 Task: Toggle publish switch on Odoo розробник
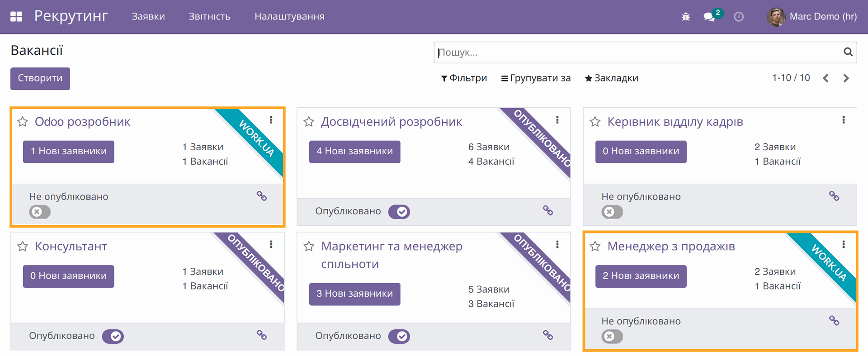coord(40,212)
